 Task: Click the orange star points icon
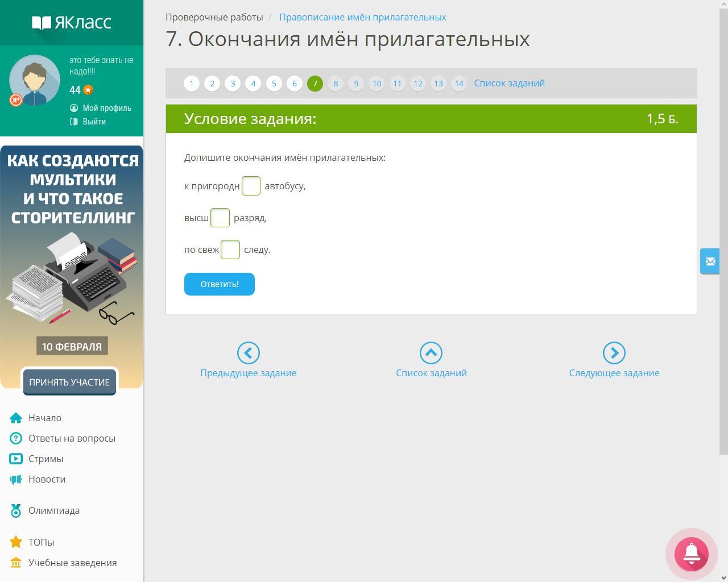[x=88, y=90]
